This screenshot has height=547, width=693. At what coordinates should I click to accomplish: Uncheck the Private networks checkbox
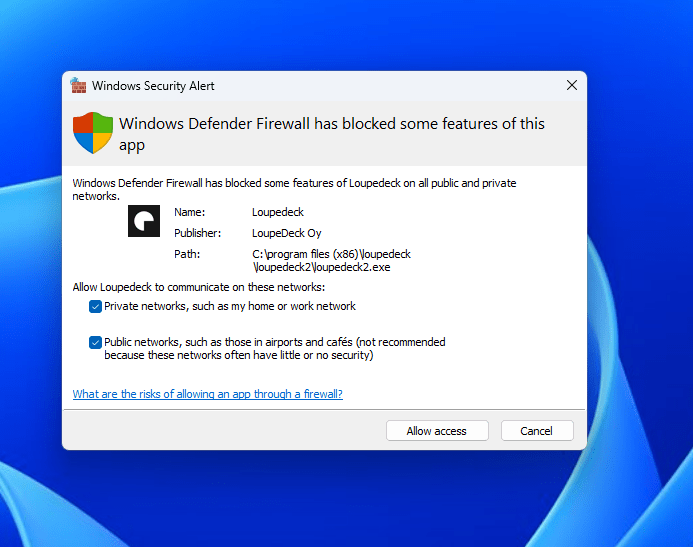tap(95, 306)
